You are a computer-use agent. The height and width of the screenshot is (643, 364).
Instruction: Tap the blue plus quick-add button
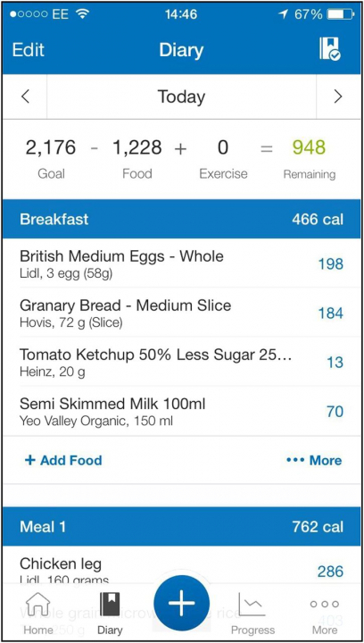(x=181, y=604)
